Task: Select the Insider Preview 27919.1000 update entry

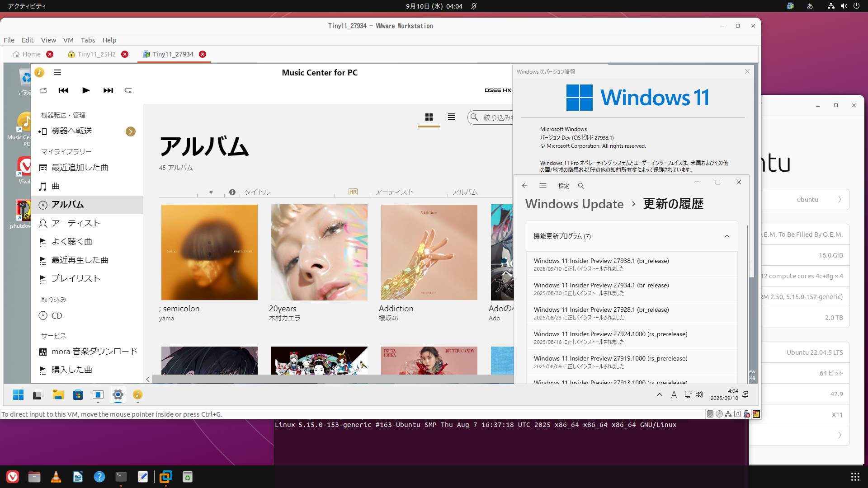Action: pos(632,362)
